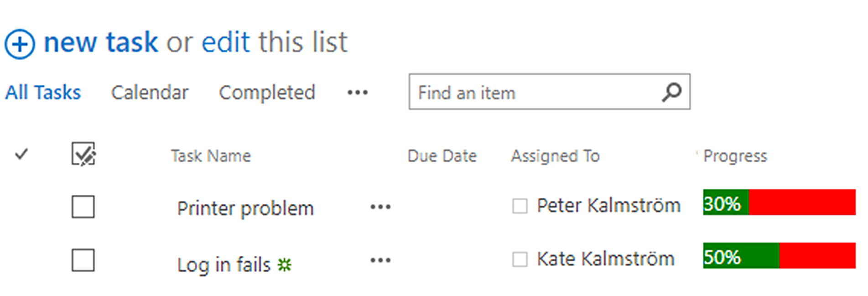Toggle presence checkbox beside Peter Kalmström

(520, 206)
